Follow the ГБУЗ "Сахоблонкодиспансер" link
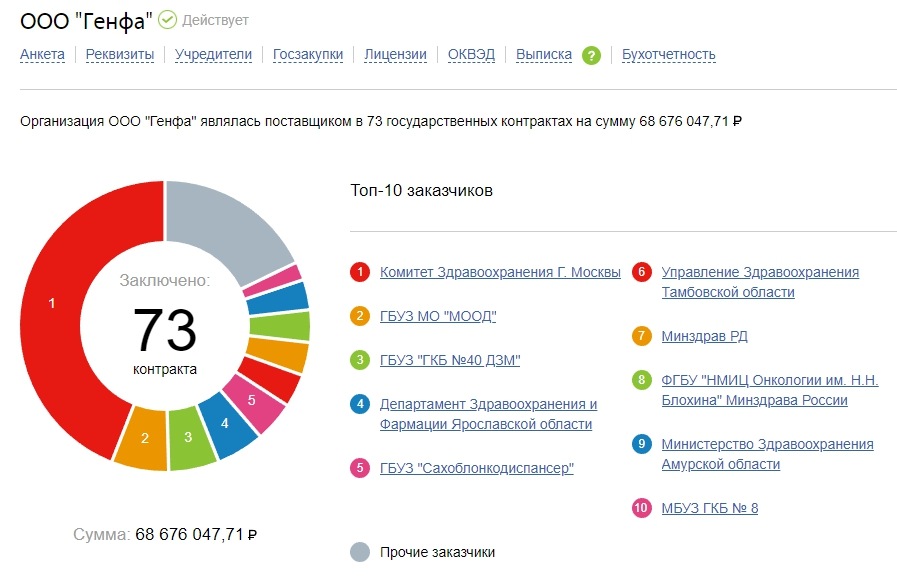This screenshot has width=897, height=588. click(477, 468)
